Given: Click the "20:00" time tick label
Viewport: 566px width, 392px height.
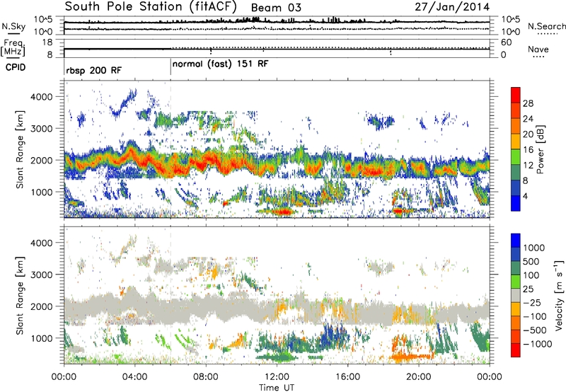Looking at the screenshot, I should click(x=418, y=377).
